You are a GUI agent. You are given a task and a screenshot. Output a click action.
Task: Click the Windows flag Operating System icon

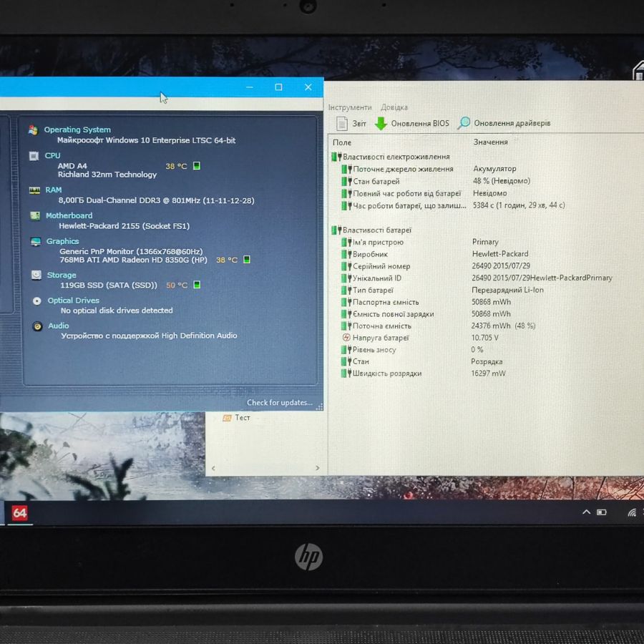(x=33, y=130)
